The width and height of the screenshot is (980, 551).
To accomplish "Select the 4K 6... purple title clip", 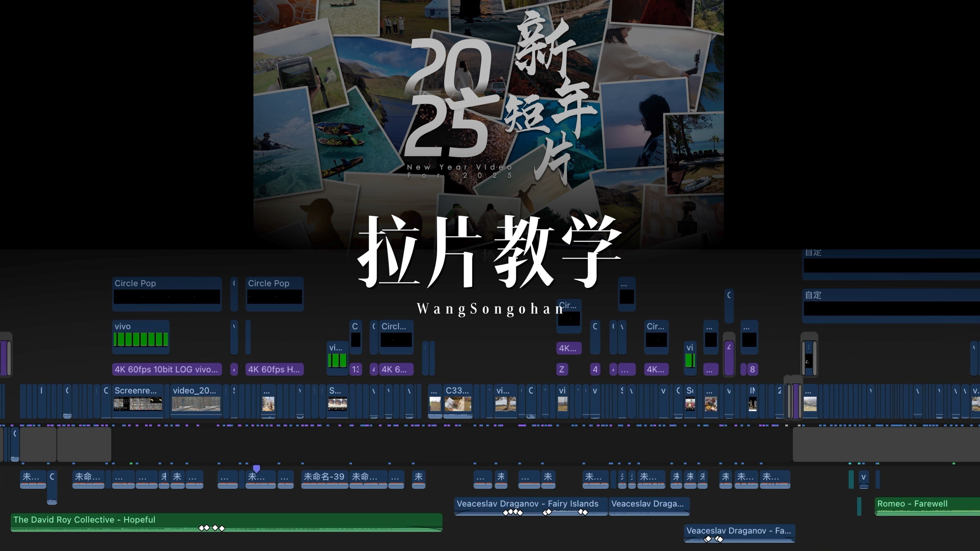I will 396,369.
